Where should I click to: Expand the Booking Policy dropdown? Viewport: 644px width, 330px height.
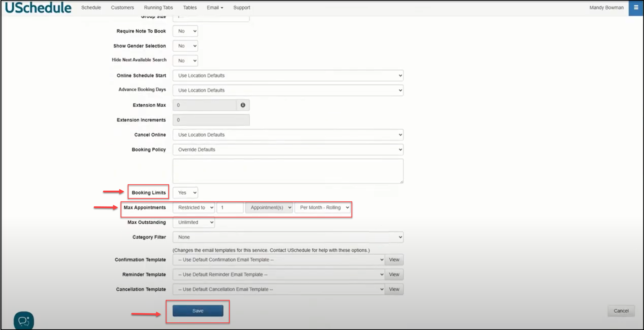click(288, 150)
